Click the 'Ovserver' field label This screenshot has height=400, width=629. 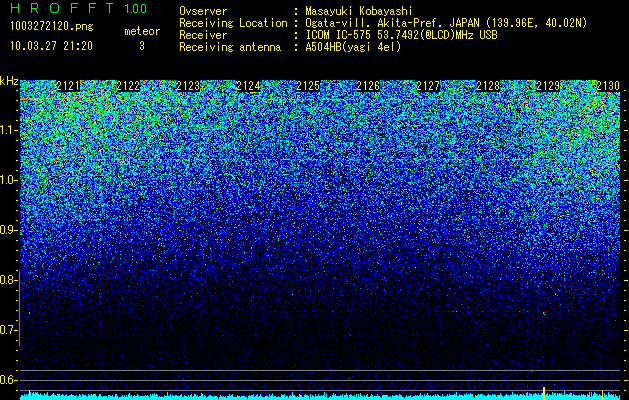tap(203, 11)
